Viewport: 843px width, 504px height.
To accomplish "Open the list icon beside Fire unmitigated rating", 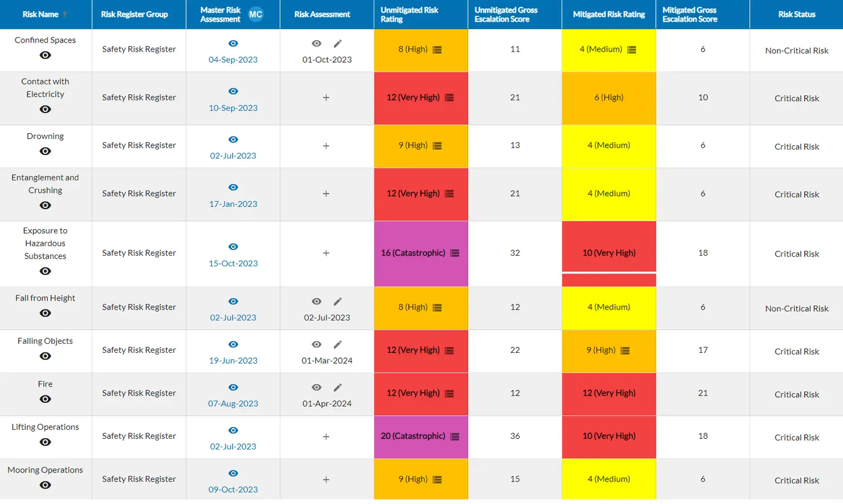I will pos(449,393).
